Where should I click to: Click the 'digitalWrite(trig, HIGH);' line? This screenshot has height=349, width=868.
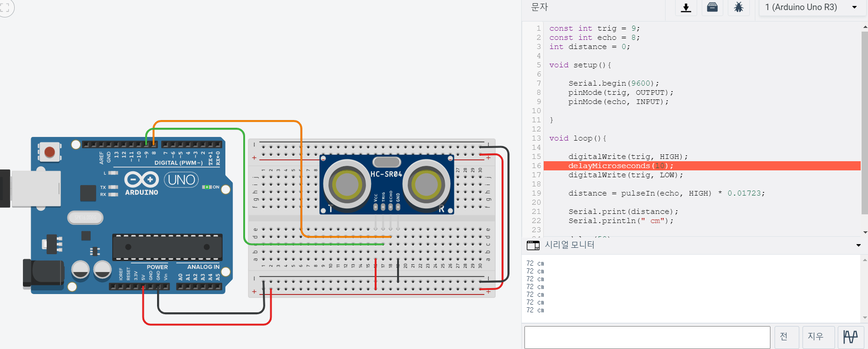[x=628, y=157]
